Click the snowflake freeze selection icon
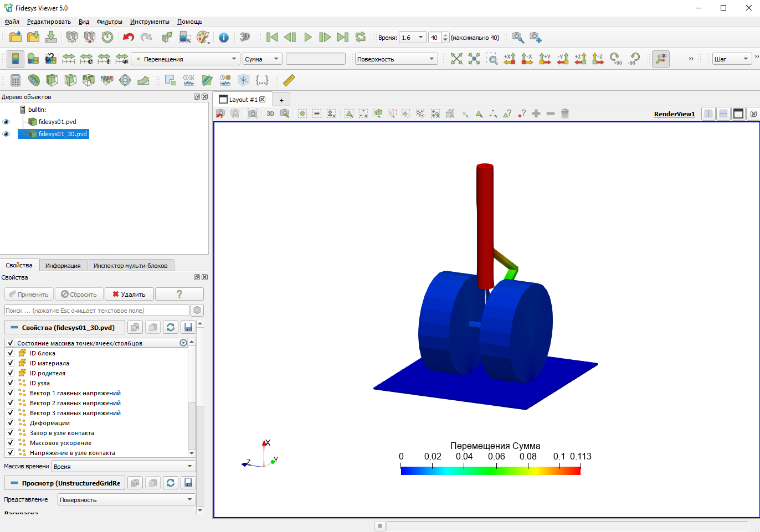 pyautogui.click(x=244, y=80)
